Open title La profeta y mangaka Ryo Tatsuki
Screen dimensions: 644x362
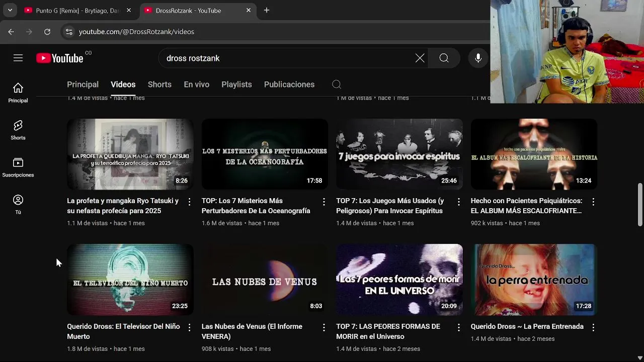click(123, 206)
